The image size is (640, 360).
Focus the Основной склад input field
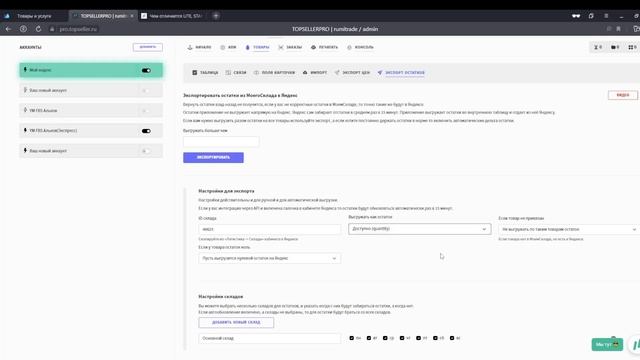[269, 338]
